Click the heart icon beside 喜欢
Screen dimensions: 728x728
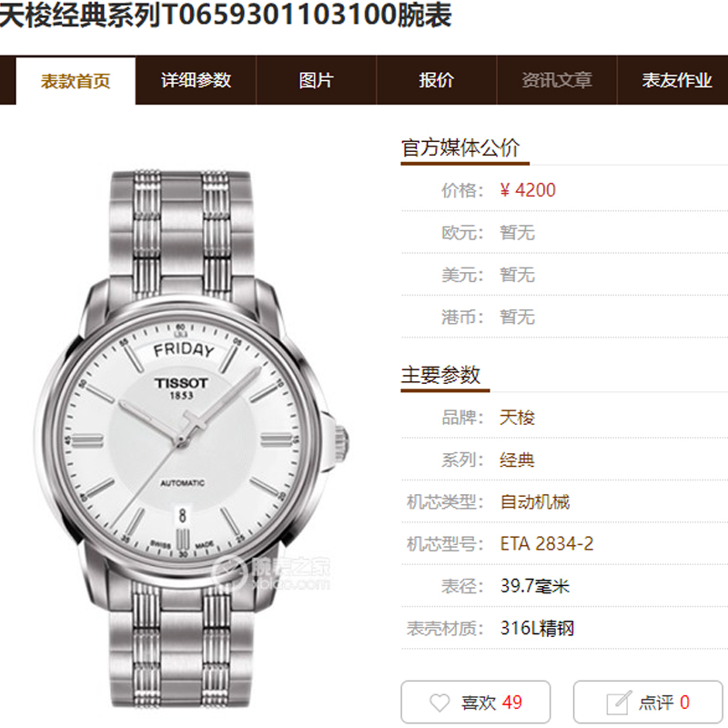(x=440, y=703)
